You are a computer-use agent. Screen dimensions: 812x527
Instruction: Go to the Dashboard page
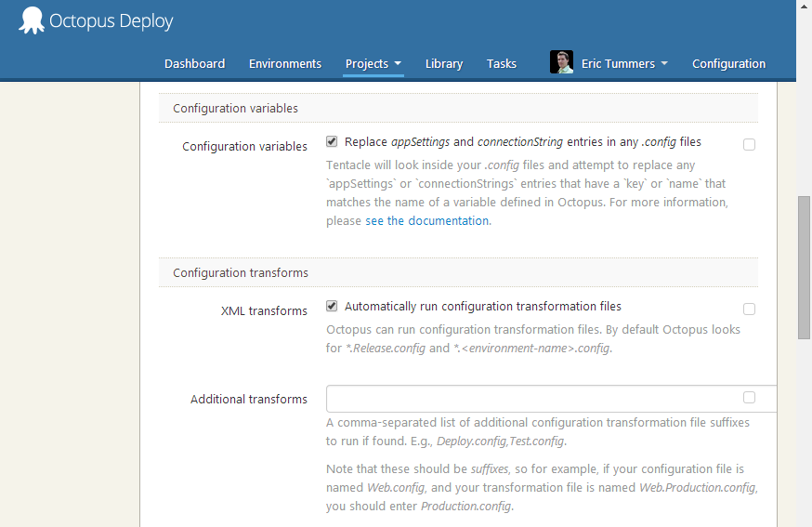click(194, 63)
